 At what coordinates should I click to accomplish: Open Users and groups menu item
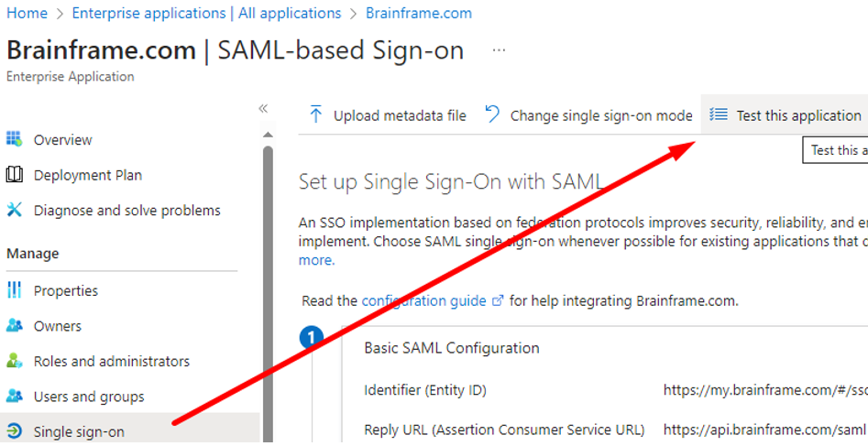[89, 397]
